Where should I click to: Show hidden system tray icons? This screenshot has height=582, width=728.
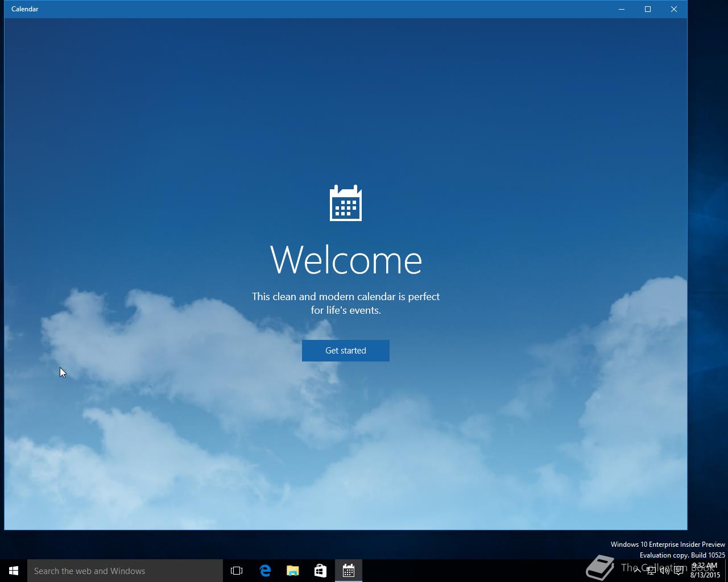[x=638, y=571]
